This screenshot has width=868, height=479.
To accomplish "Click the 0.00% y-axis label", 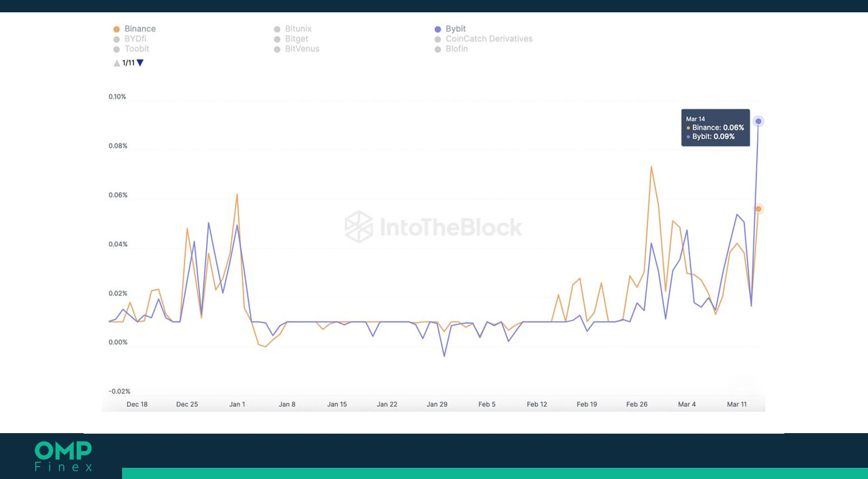I will 118,342.
